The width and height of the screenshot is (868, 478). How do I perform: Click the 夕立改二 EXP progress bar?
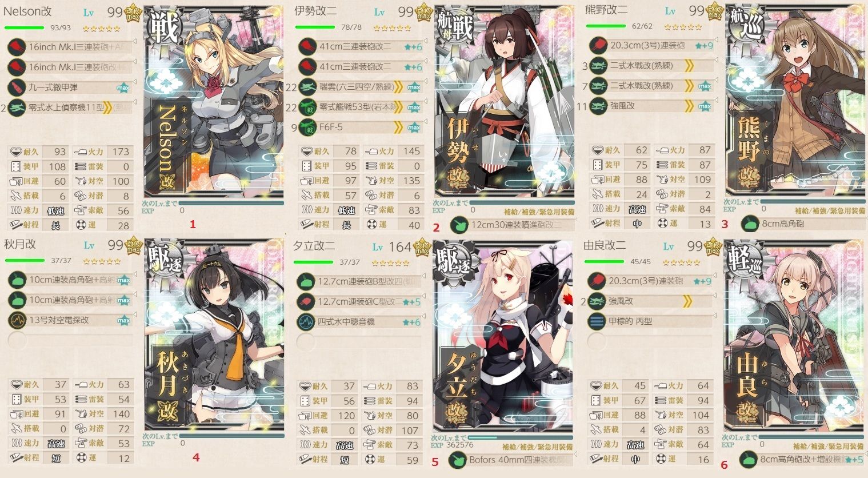click(520, 437)
